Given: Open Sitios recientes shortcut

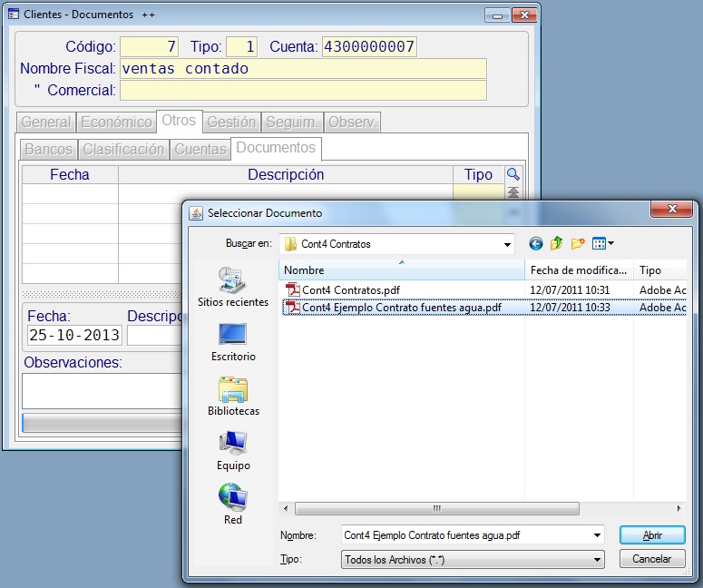Looking at the screenshot, I should (x=233, y=287).
